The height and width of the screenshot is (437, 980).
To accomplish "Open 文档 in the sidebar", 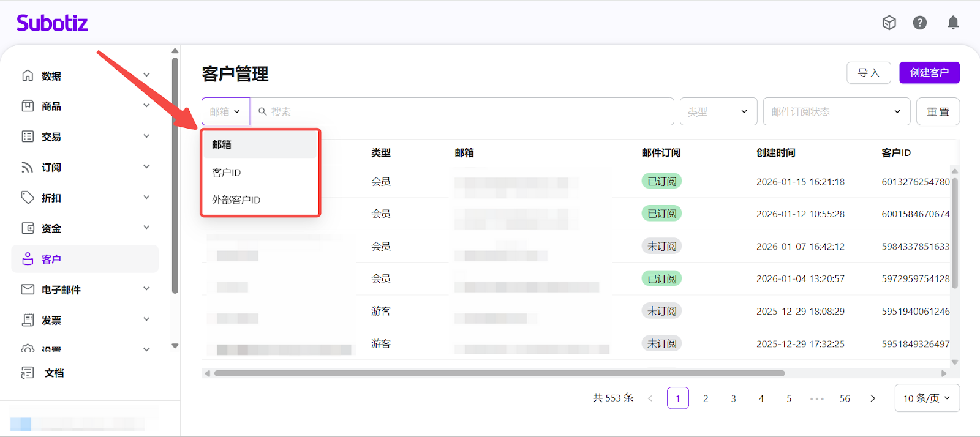I will point(54,373).
